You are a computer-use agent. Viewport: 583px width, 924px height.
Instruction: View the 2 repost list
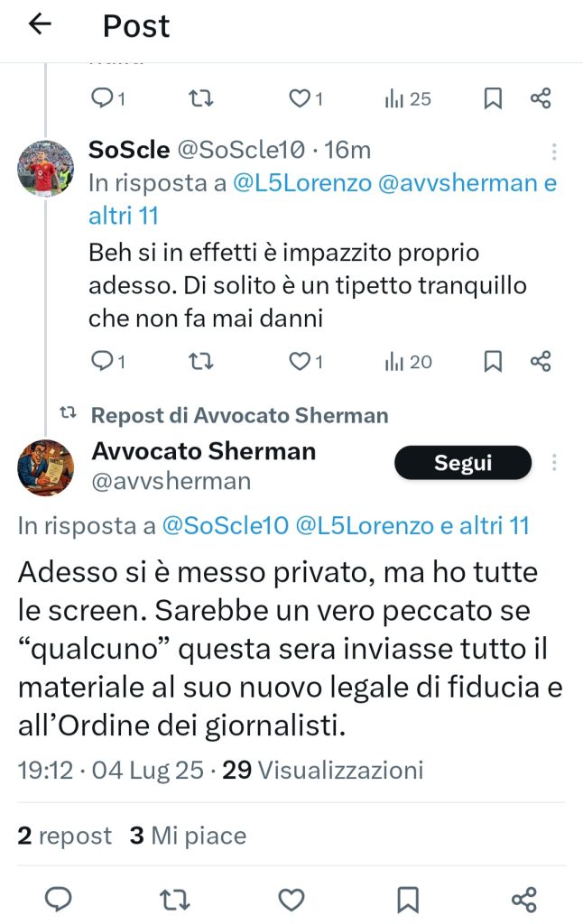pyautogui.click(x=64, y=836)
